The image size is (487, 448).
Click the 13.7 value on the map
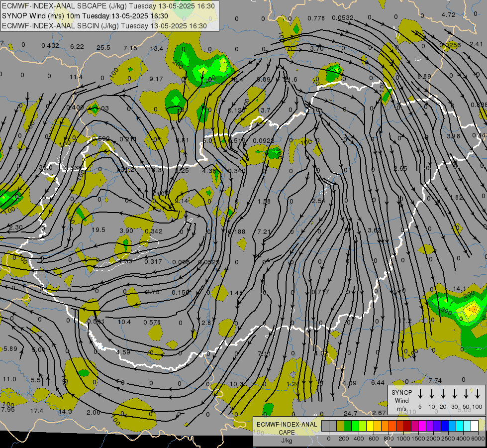[x=264, y=110]
